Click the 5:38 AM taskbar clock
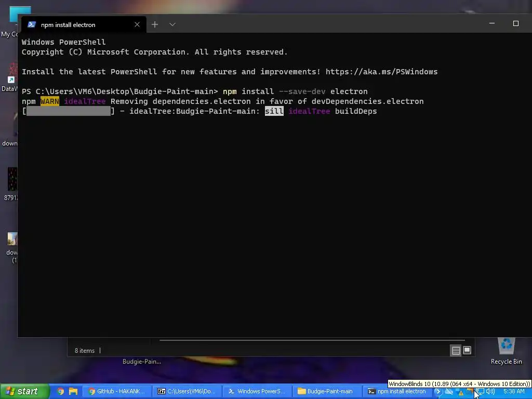 click(514, 392)
